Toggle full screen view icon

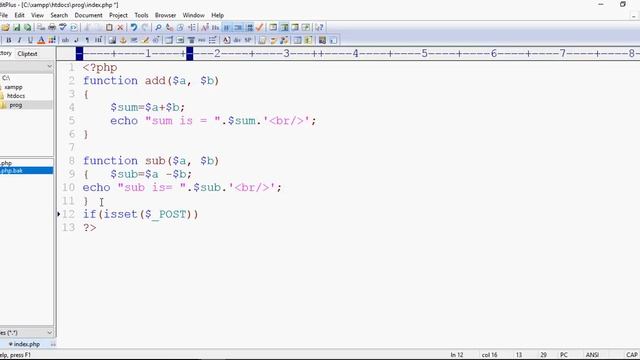click(306, 27)
